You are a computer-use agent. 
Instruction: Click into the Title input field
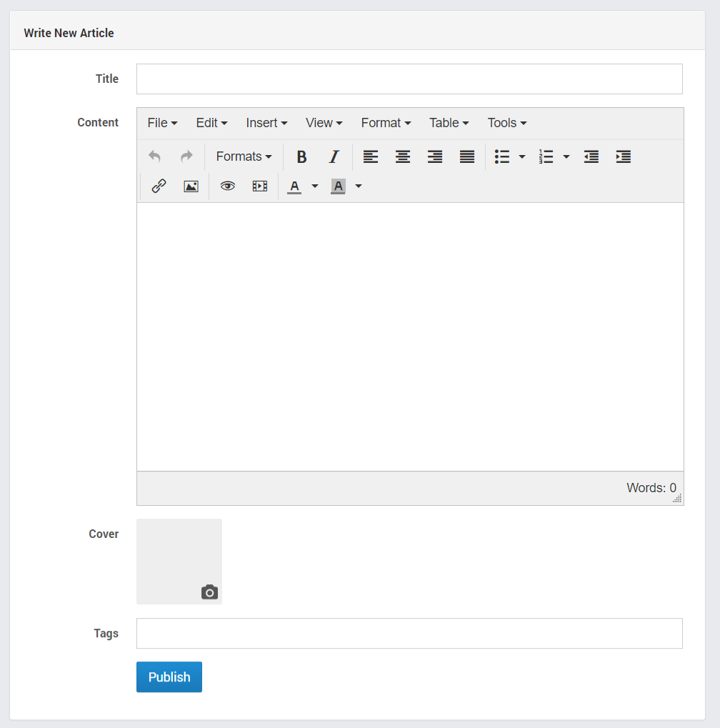[409, 79]
